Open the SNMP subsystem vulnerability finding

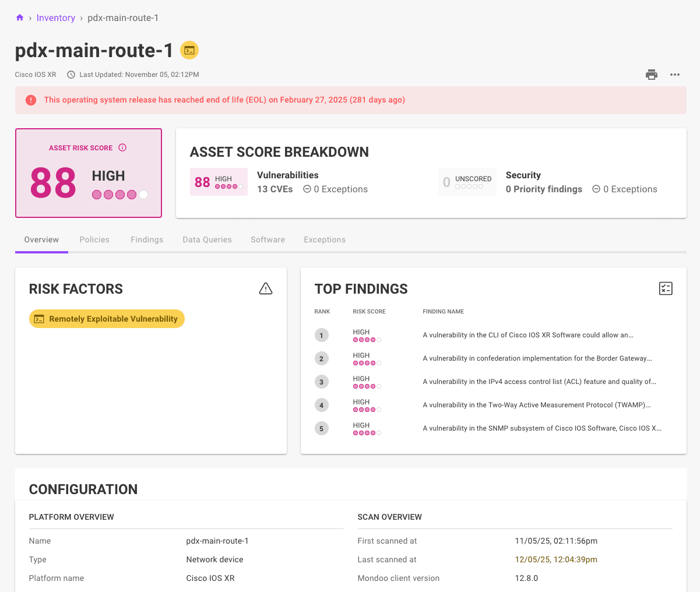pyautogui.click(x=541, y=428)
